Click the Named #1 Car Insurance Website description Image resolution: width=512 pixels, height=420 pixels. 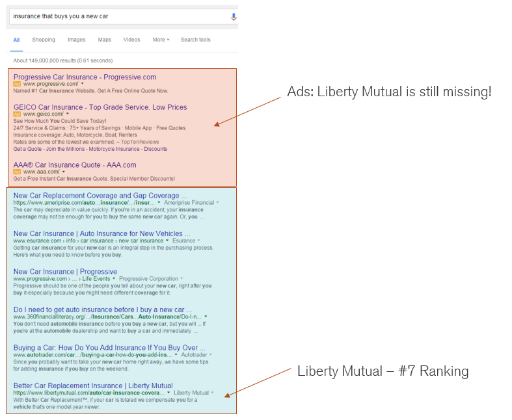[x=90, y=91]
